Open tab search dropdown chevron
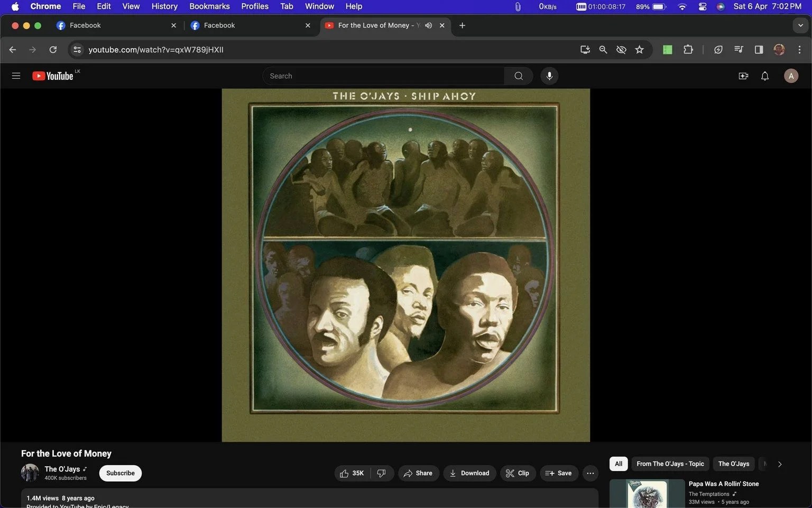Screen dimensions: 812x508 pos(800,25)
